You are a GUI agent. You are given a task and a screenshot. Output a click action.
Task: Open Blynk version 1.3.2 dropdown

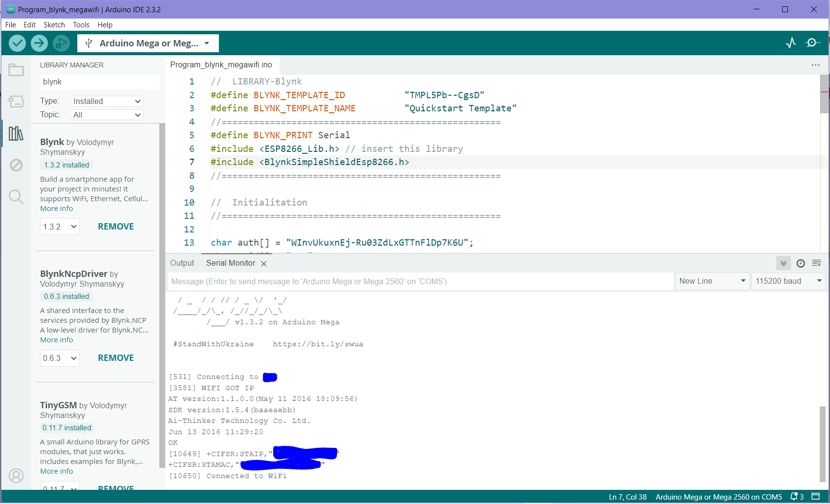60,227
